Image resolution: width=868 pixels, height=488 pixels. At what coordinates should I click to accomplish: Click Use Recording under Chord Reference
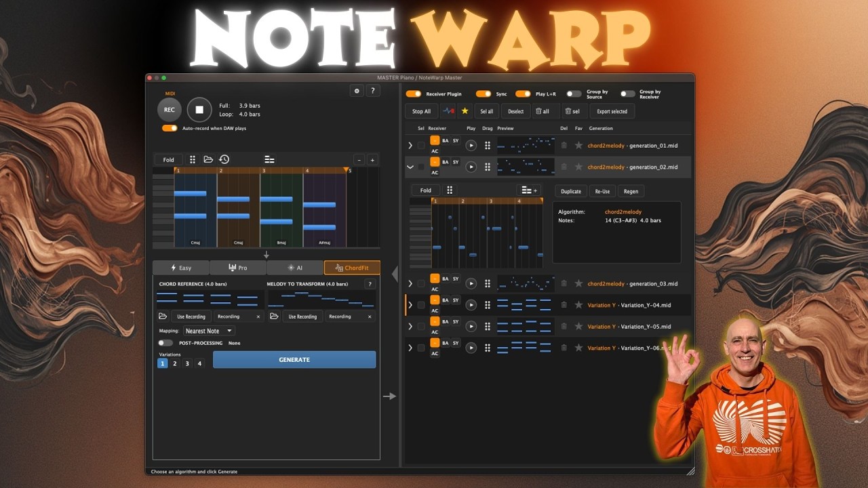point(191,317)
